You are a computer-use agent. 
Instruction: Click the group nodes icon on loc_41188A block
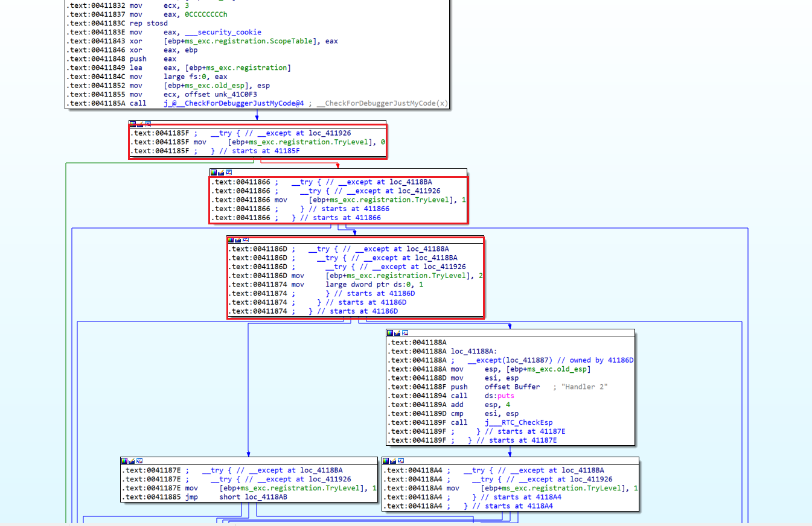click(405, 332)
